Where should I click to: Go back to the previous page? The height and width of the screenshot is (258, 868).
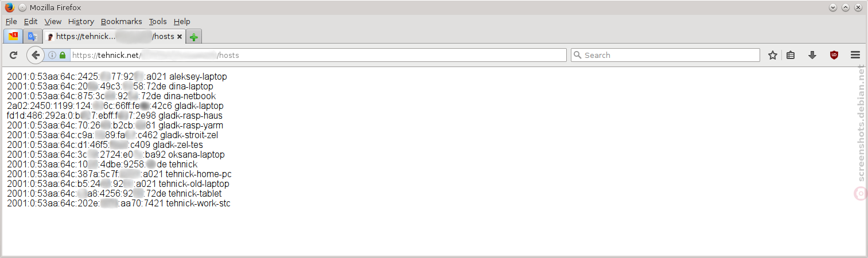36,55
